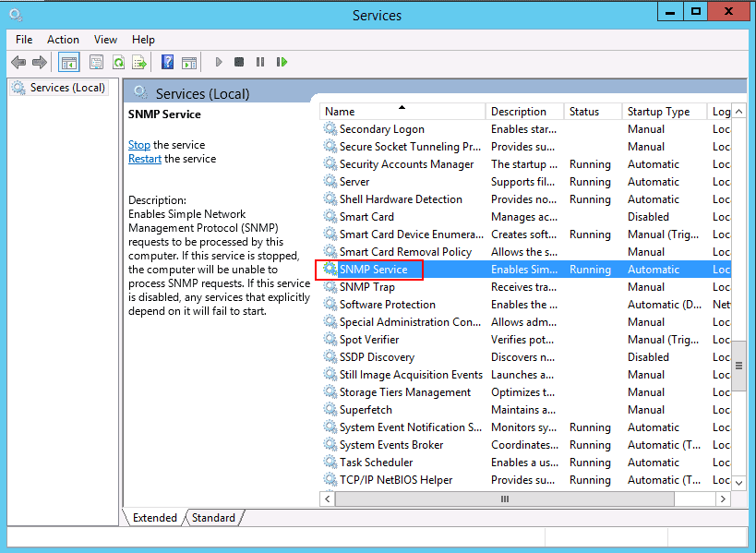The width and height of the screenshot is (756, 553).
Task: Click the Pause Service toolbar icon
Action: pyautogui.click(x=260, y=62)
